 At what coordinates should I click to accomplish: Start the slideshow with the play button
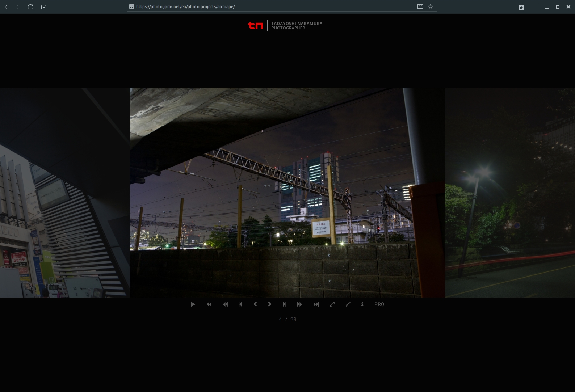pyautogui.click(x=193, y=304)
